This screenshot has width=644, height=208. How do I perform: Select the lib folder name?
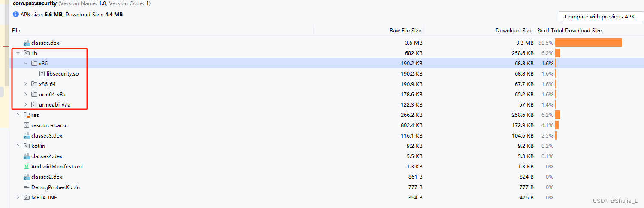coord(34,53)
